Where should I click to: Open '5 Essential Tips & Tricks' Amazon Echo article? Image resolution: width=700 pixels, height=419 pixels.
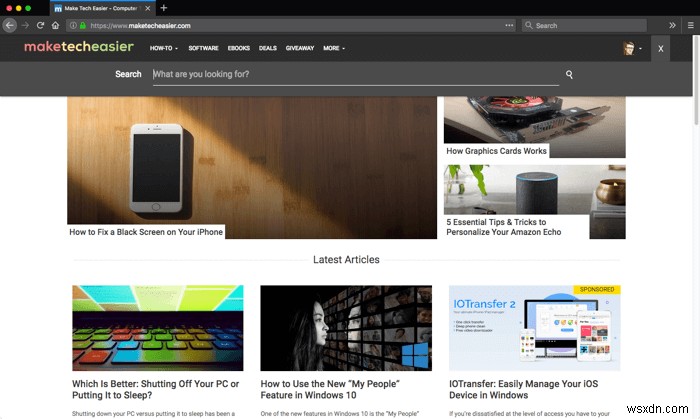(x=504, y=227)
